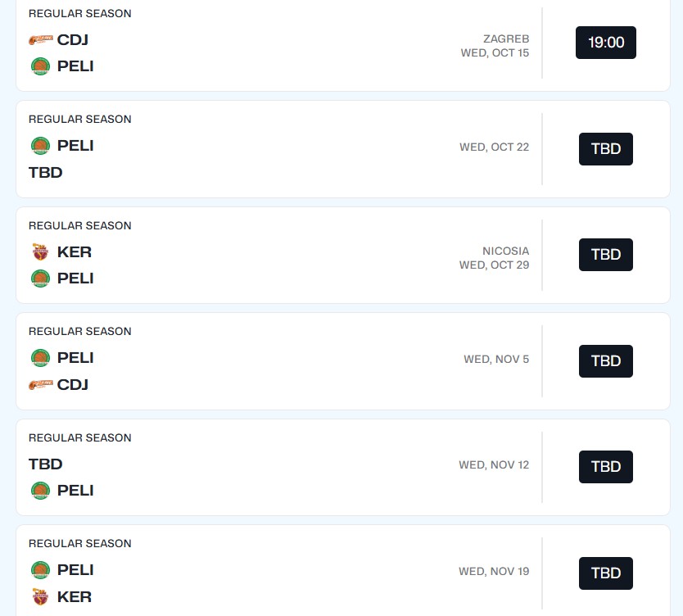Click the TBD button for the Oct 29 game
Viewport: 683px width, 616px height.
(x=606, y=255)
